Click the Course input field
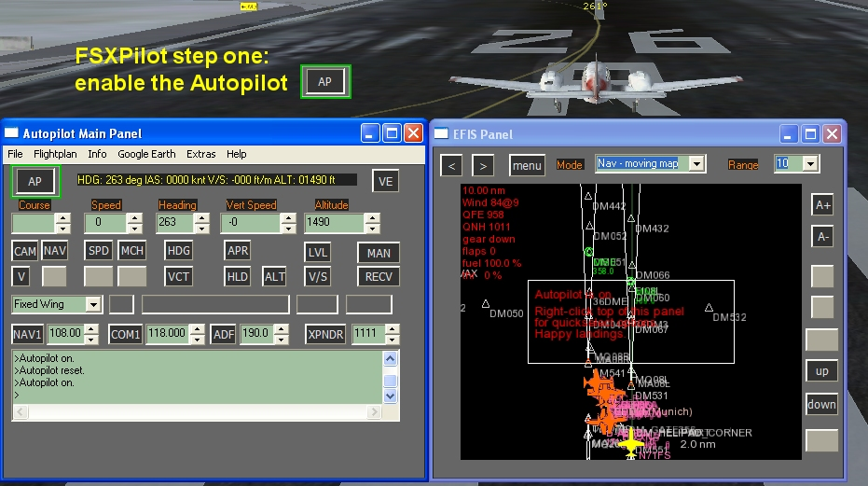Image resolution: width=868 pixels, height=486 pixels. click(x=34, y=223)
